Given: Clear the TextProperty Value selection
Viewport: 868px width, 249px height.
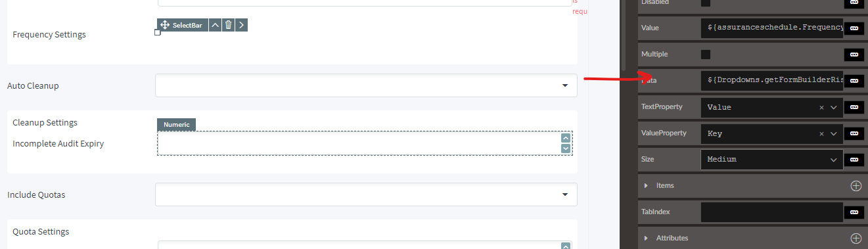Looking at the screenshot, I should [x=821, y=107].
